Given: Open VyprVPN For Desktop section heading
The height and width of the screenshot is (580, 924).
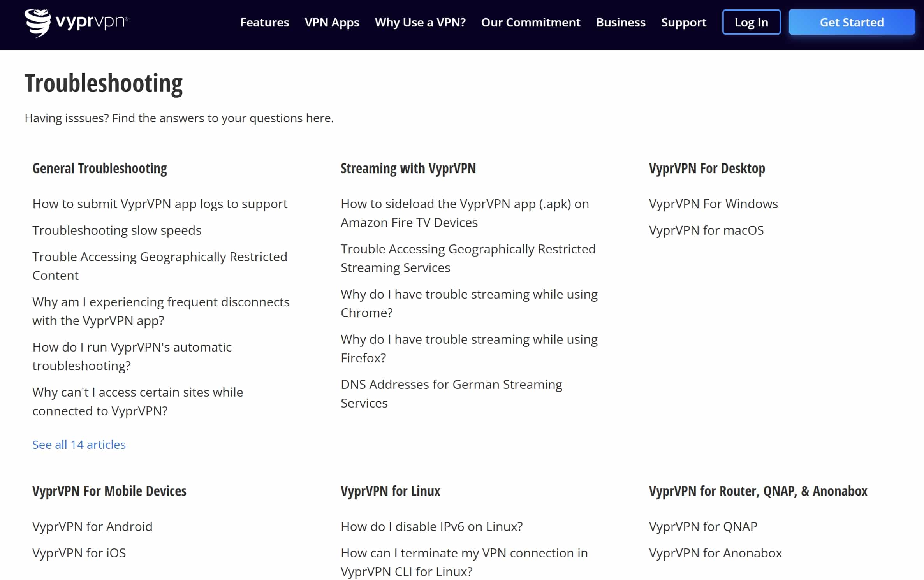Looking at the screenshot, I should coord(707,169).
